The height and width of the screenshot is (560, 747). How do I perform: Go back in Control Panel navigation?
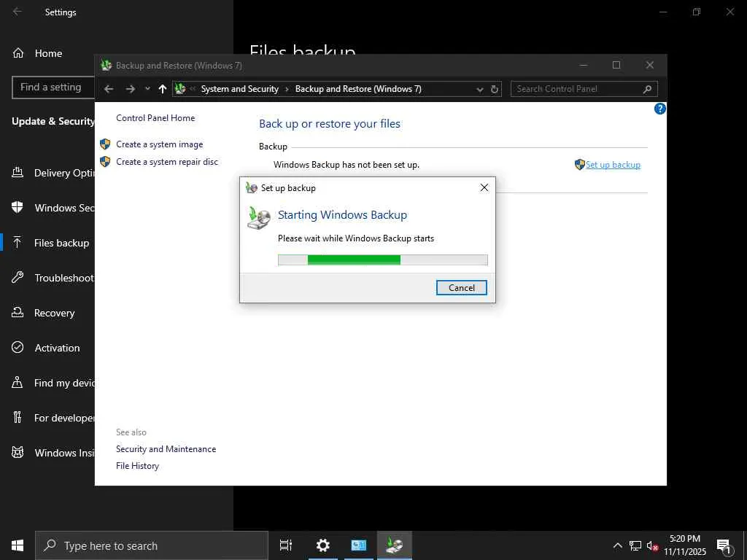click(x=109, y=89)
